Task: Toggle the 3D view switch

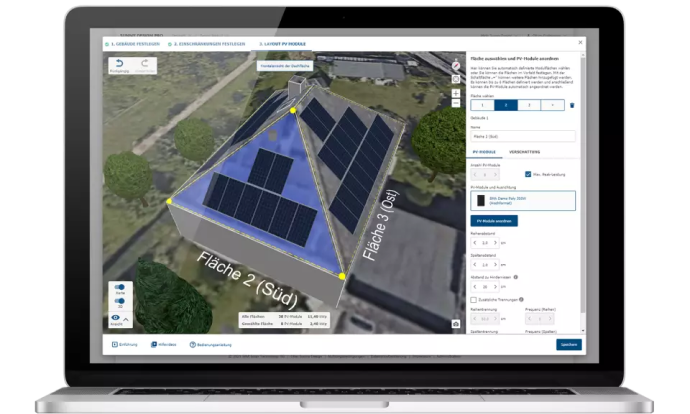Action: (x=119, y=301)
